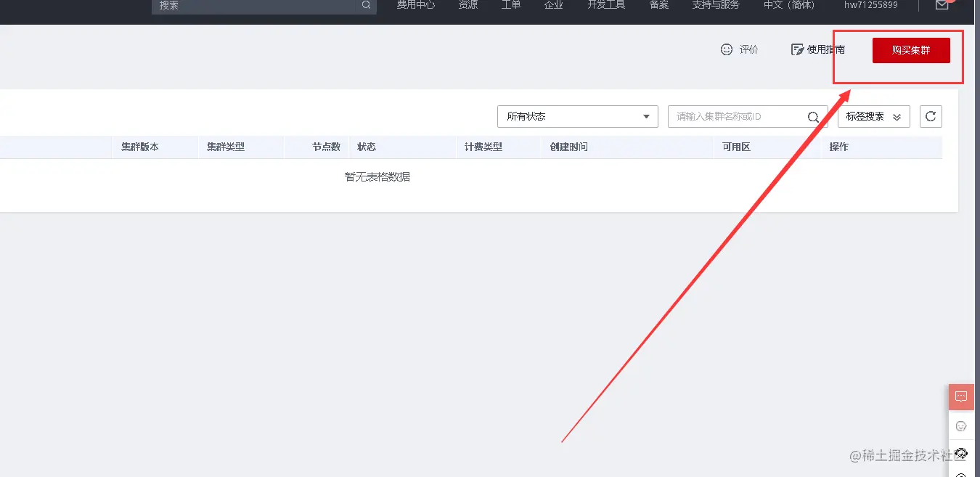Click the magnifier icon in cluster search box
The image size is (980, 477).
814,117
